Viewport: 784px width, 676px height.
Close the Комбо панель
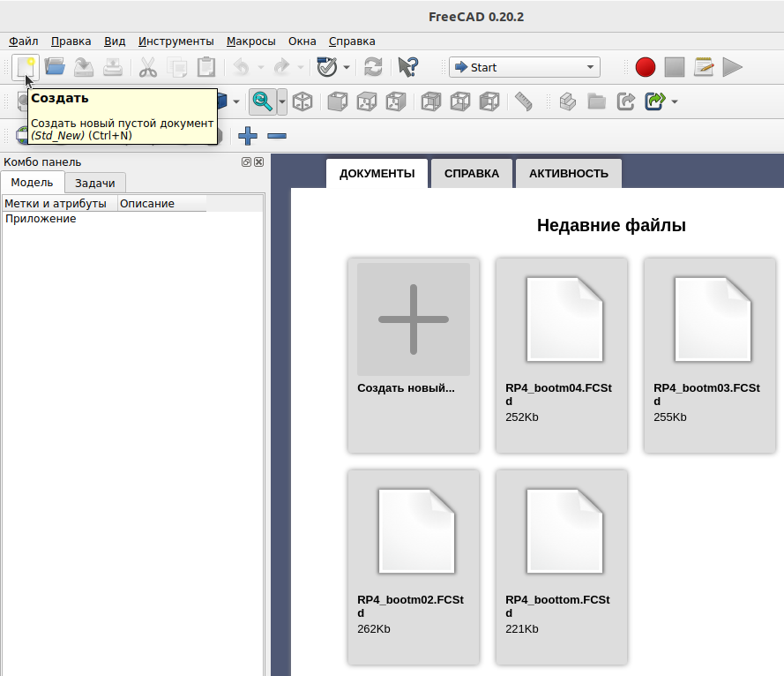coord(258,161)
